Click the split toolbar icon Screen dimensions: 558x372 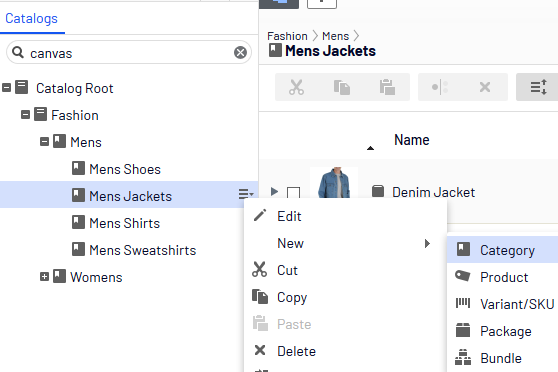(x=440, y=87)
